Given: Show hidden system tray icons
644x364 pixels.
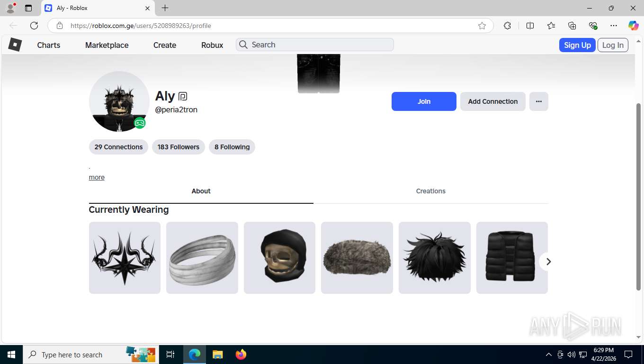Looking at the screenshot, I should 549,355.
